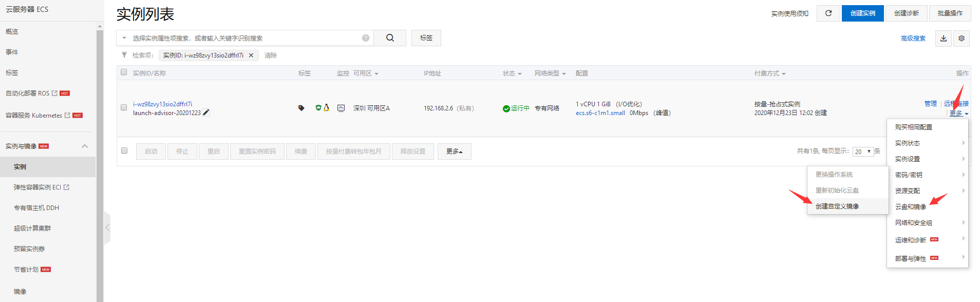
Task: Select 创建自定义镜像 from the submenu
Action: coord(837,206)
